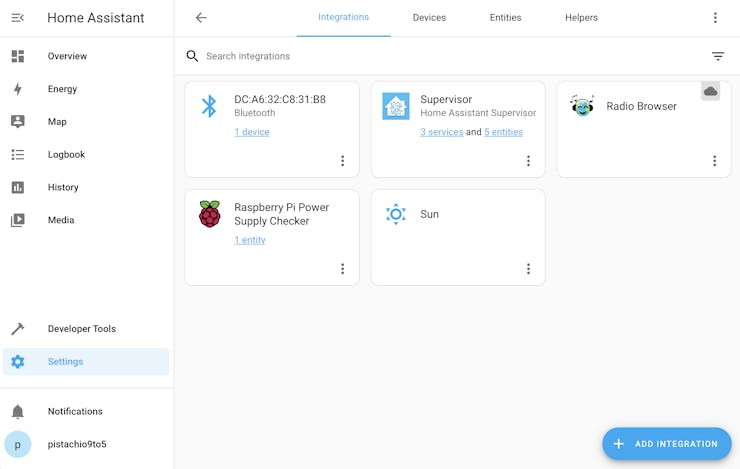Click the Energy lightning bolt icon
This screenshot has width=740, height=469.
[x=17, y=89]
